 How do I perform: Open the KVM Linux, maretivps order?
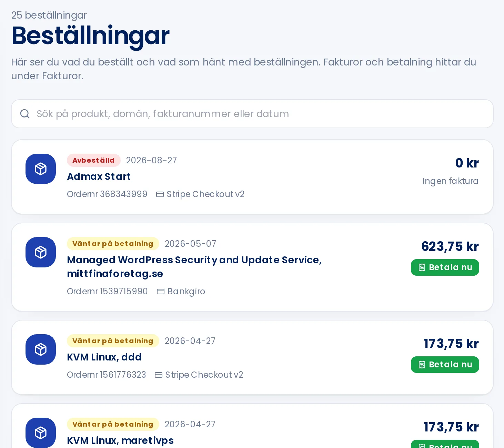pos(120,440)
